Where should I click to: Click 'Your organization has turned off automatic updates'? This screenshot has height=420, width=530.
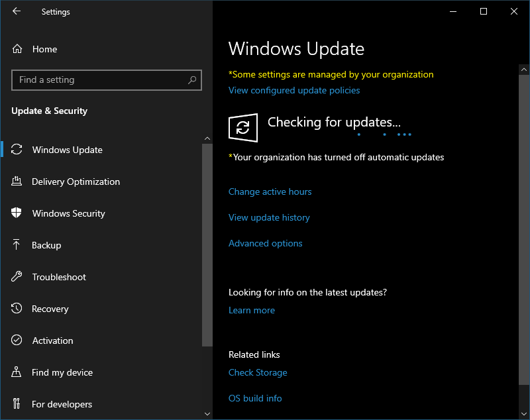tap(337, 157)
